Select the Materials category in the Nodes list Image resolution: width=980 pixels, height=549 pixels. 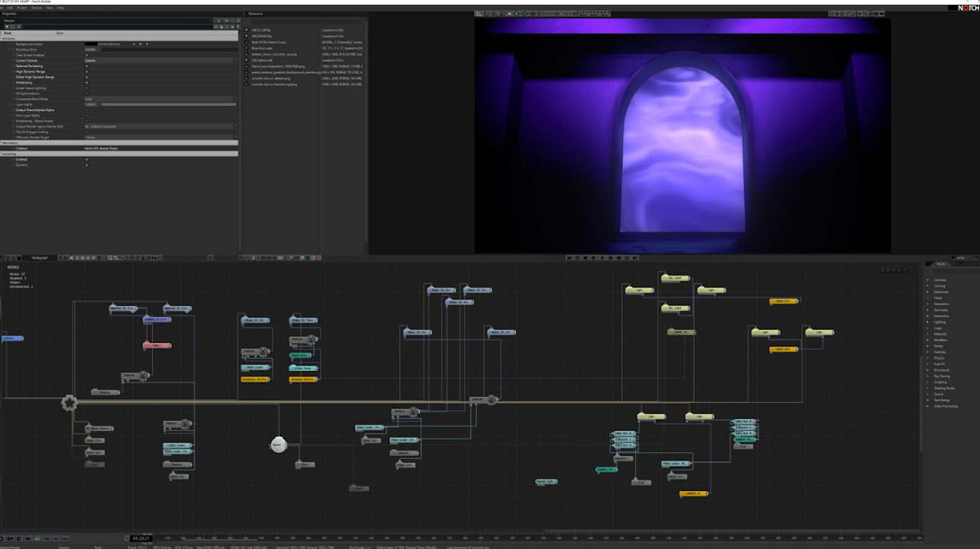tap(941, 334)
